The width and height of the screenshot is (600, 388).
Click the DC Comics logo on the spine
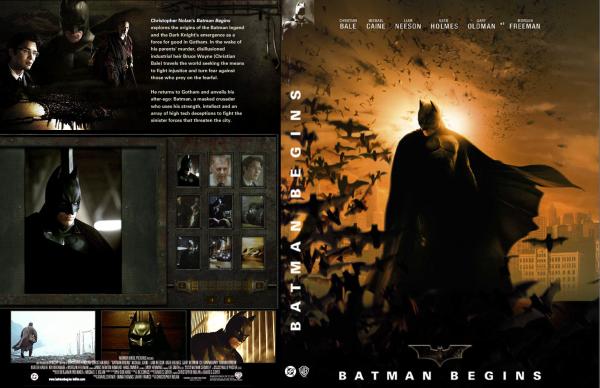click(290, 371)
